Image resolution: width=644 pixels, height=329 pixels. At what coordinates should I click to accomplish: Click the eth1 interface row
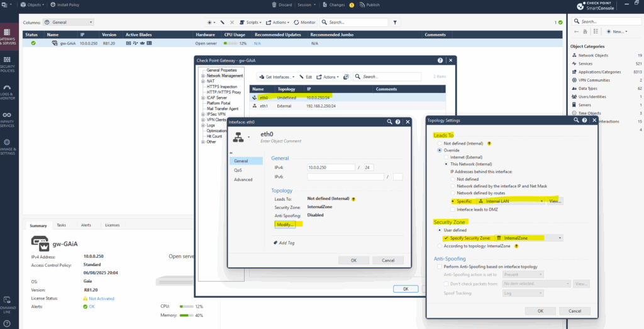click(x=347, y=106)
